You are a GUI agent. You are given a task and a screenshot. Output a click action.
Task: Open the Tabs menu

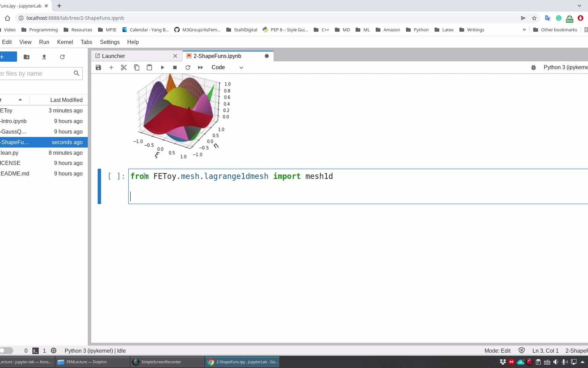pyautogui.click(x=86, y=42)
